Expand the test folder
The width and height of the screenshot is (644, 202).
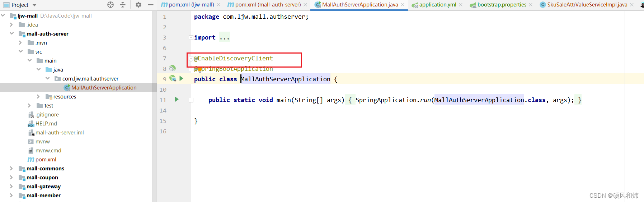tap(29, 105)
